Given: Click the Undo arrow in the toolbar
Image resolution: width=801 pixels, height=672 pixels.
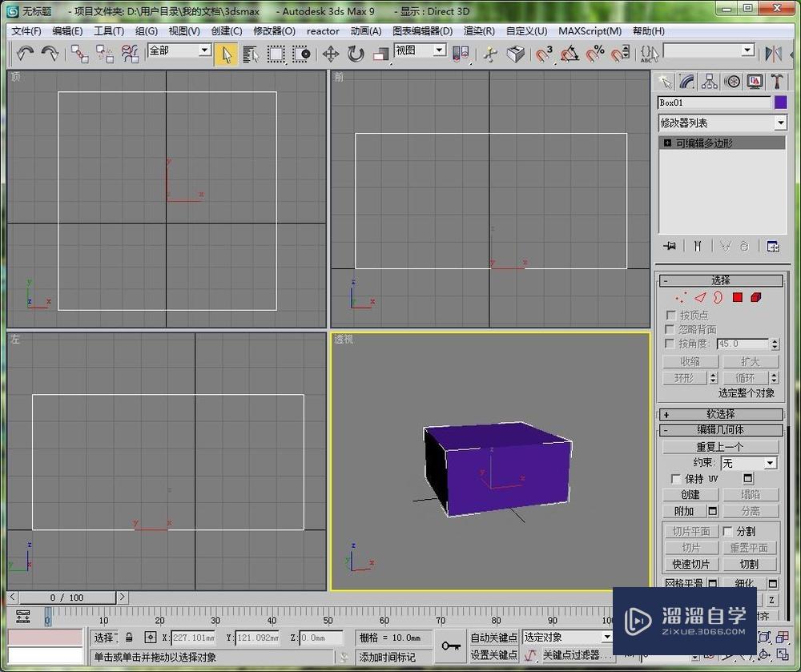Looking at the screenshot, I should click(25, 54).
